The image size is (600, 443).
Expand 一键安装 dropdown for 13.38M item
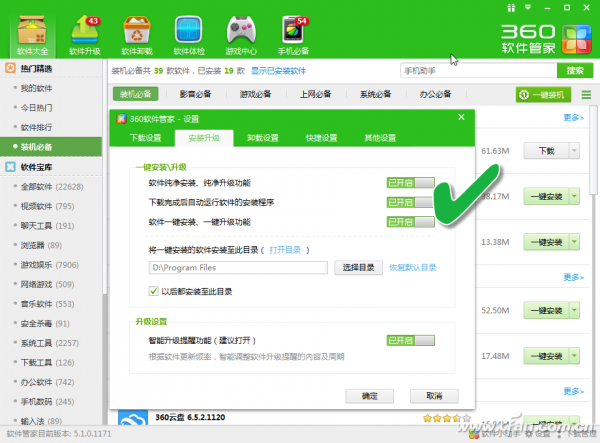(574, 242)
